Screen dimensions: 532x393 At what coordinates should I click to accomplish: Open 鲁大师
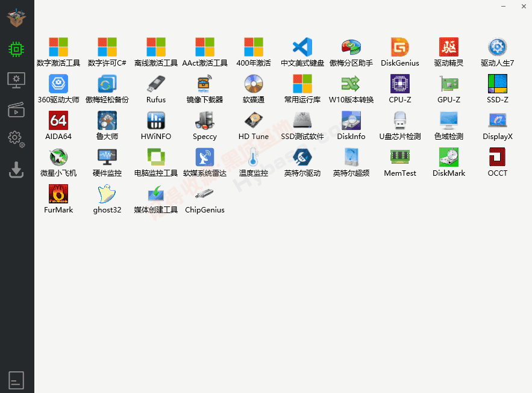[x=107, y=126]
